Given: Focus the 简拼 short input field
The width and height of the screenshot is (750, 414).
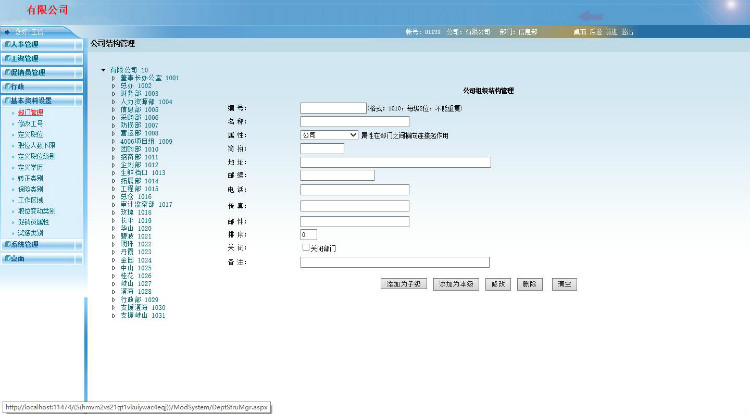Looking at the screenshot, I should [x=322, y=148].
